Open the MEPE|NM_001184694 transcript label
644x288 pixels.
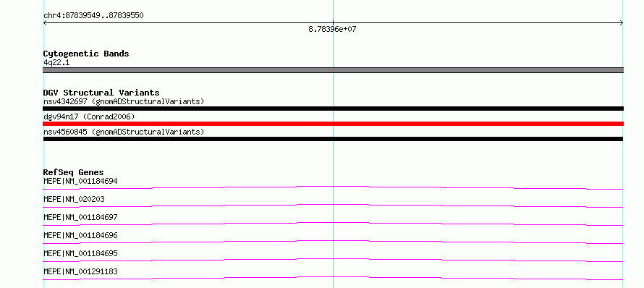[80, 181]
